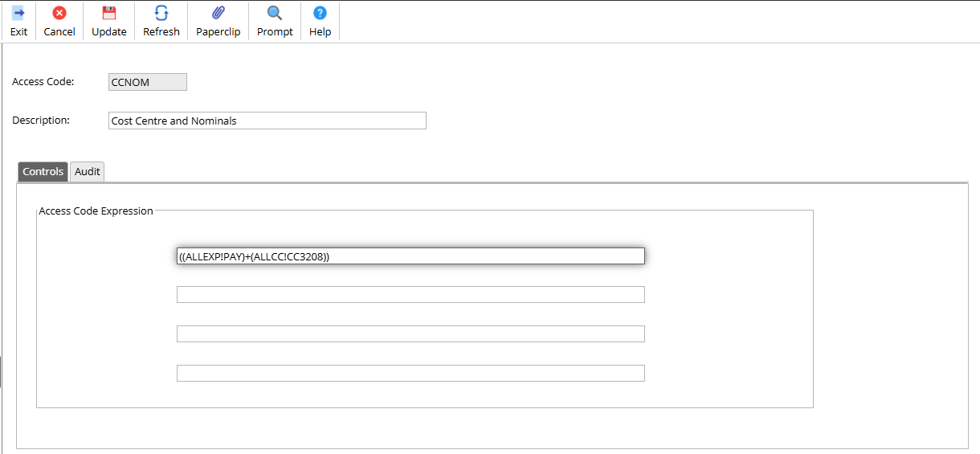Screen dimensions: 980x454
Task: Click the fourth expression input field
Action: click(410, 373)
